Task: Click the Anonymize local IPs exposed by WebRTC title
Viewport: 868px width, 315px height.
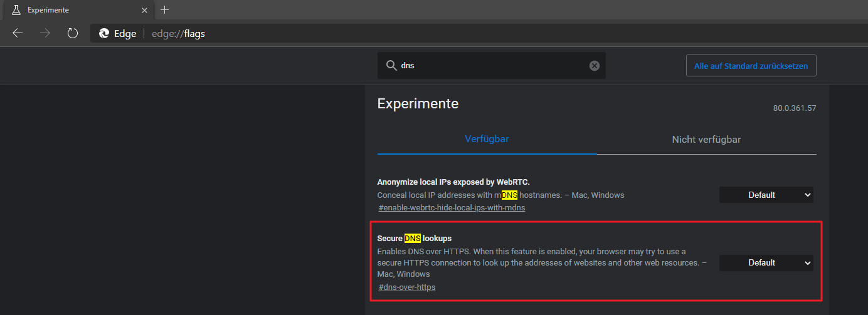Action: (453, 182)
